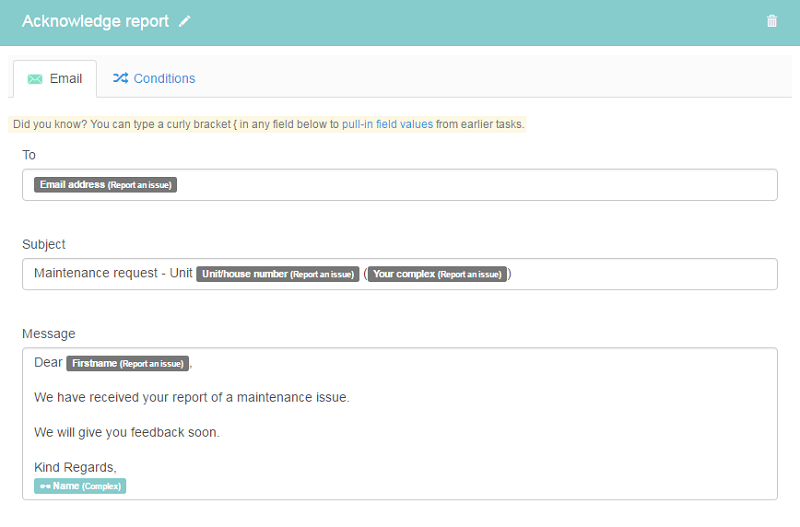Select the Email address field token
800x527 pixels.
(105, 185)
